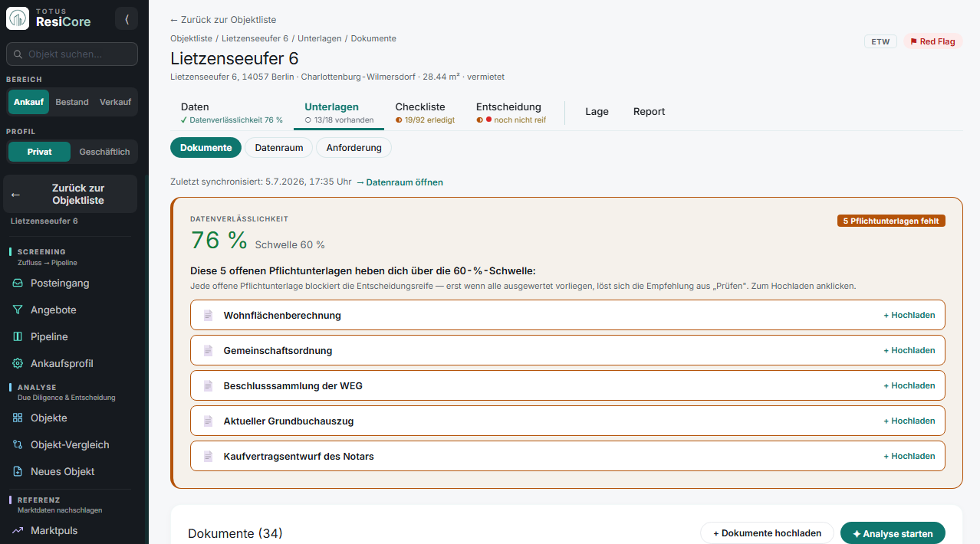Viewport: 980px width, 544px height.
Task: Click top link Zurück zur Objektliste
Action: 223,19
